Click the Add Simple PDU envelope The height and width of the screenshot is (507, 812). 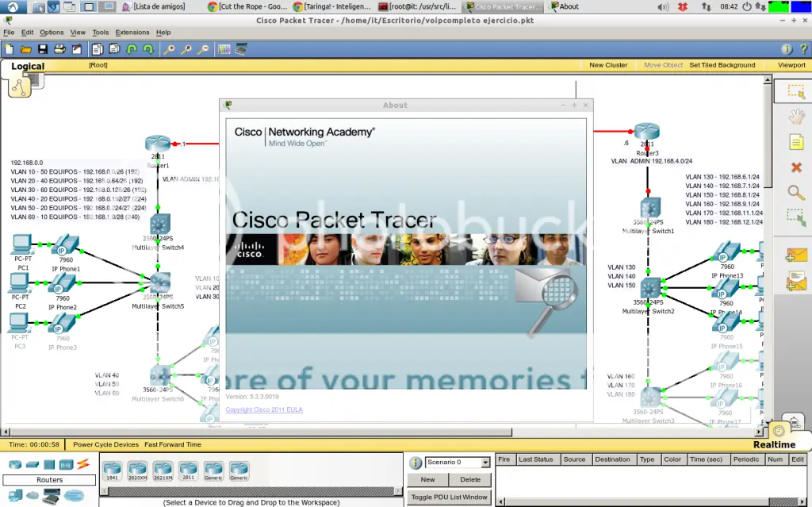(x=796, y=255)
